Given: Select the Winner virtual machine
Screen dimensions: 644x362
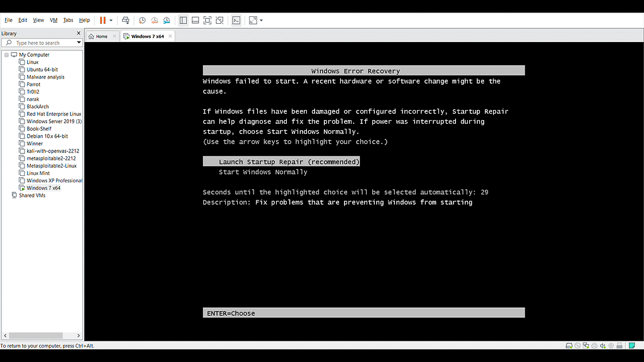Looking at the screenshot, I should click(35, 143).
